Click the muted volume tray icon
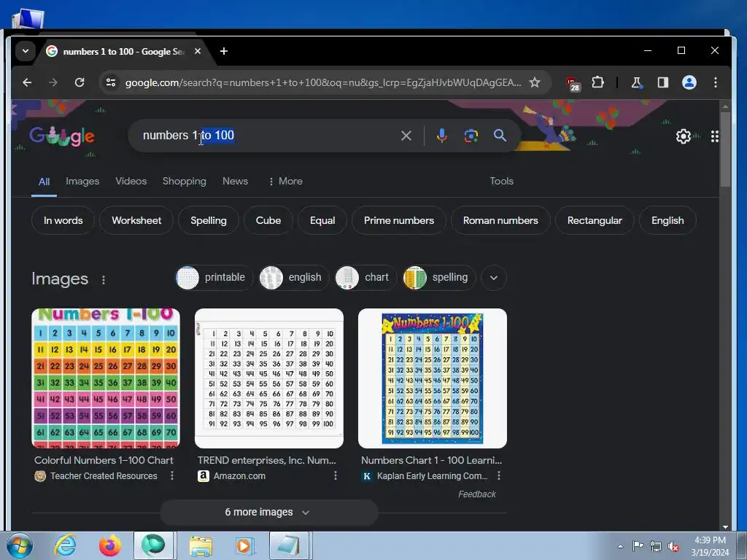 click(673, 547)
